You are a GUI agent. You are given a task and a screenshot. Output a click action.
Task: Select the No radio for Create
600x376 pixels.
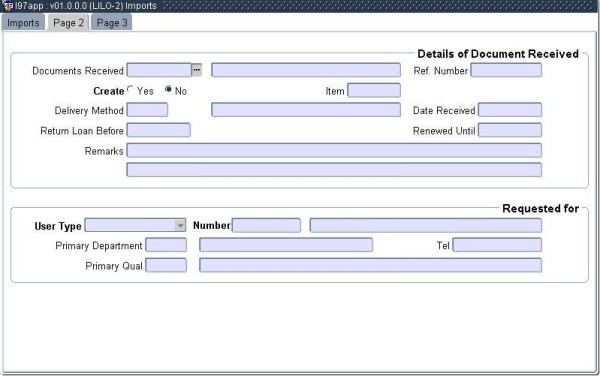pyautogui.click(x=168, y=90)
